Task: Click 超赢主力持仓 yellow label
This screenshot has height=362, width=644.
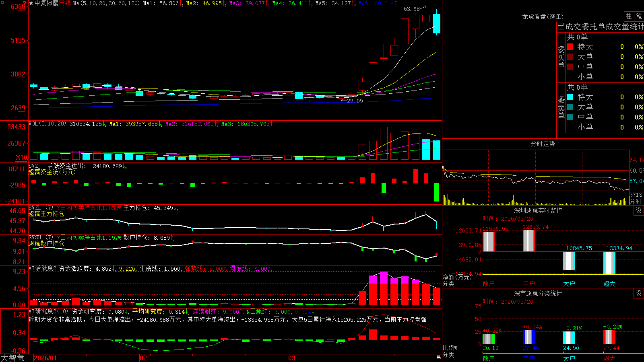Action: 46,214
